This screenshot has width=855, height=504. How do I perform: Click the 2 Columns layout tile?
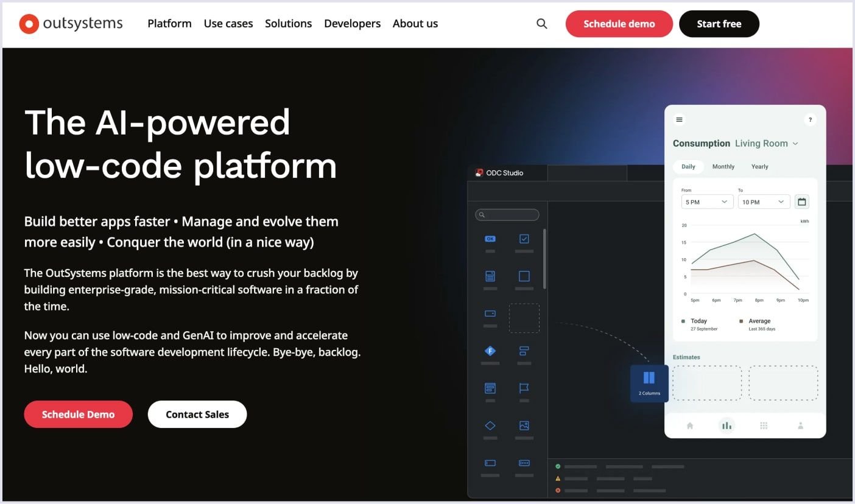(649, 383)
